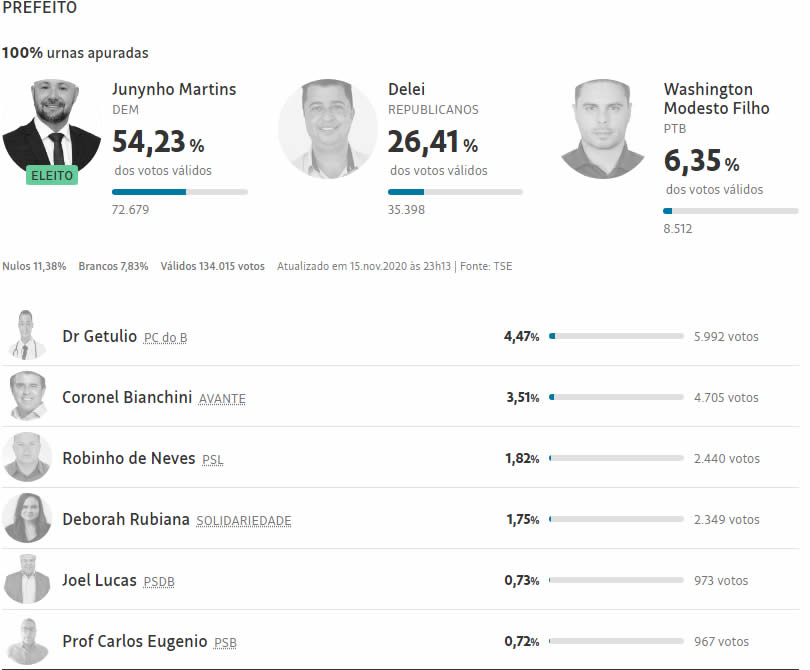
Task: Click Delei's round portrait photo
Action: [328, 128]
